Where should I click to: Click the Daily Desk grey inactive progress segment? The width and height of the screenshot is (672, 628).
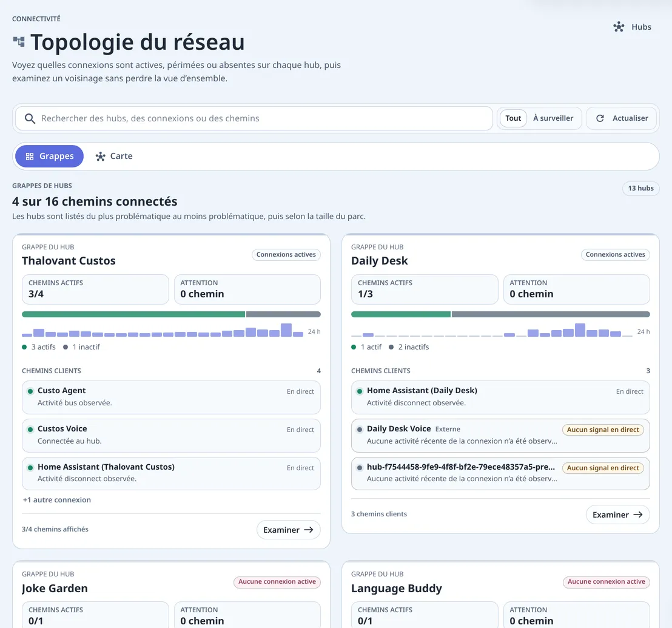point(551,314)
